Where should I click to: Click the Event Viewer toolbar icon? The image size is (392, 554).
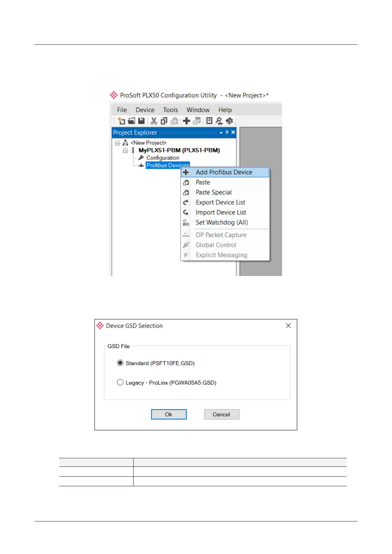click(209, 121)
